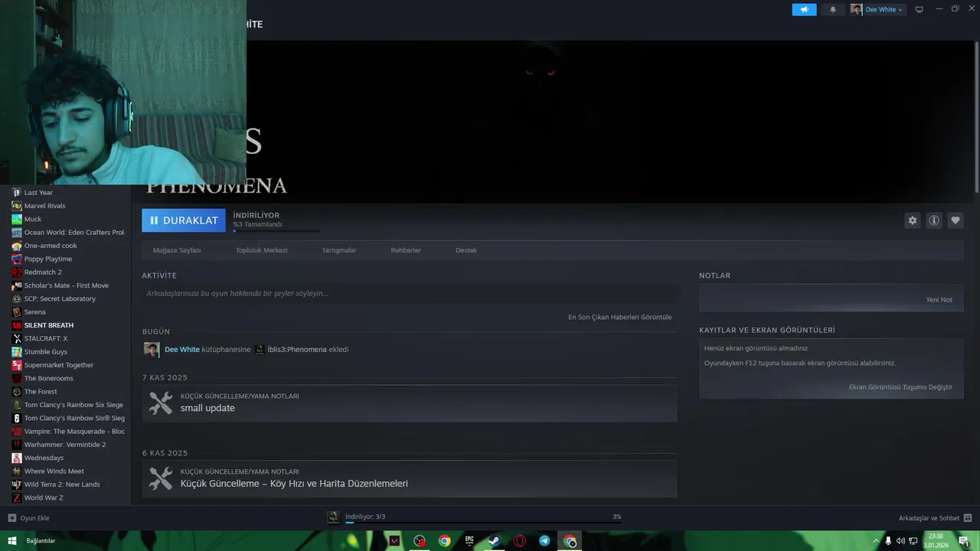Image resolution: width=980 pixels, height=551 pixels.
Task: Open the 'small update' news item
Action: [410, 403]
